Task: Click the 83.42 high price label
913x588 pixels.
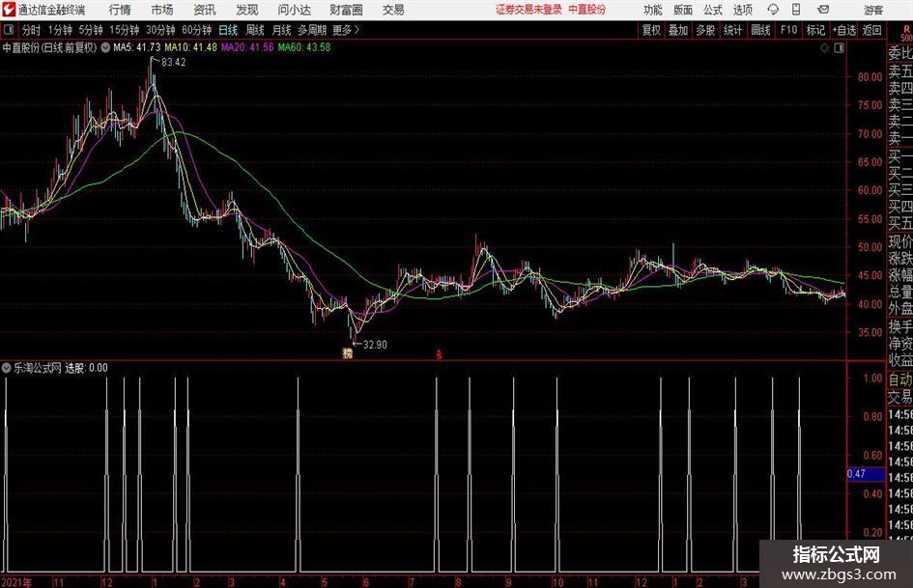Action: (174, 63)
